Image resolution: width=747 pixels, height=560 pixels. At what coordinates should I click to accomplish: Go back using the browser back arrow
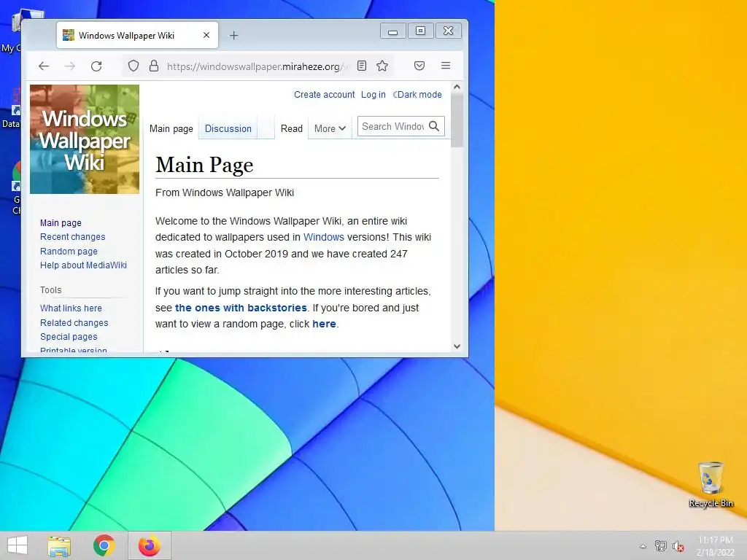point(44,66)
